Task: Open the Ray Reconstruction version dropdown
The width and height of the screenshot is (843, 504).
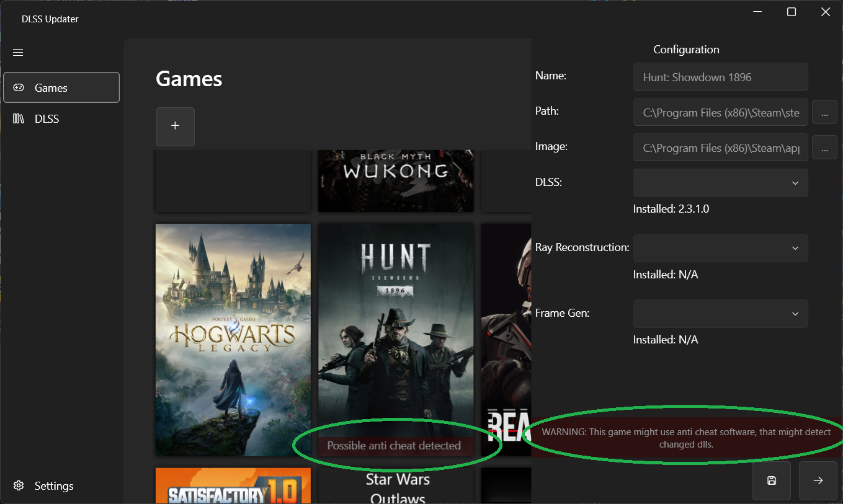Action: [x=721, y=248]
